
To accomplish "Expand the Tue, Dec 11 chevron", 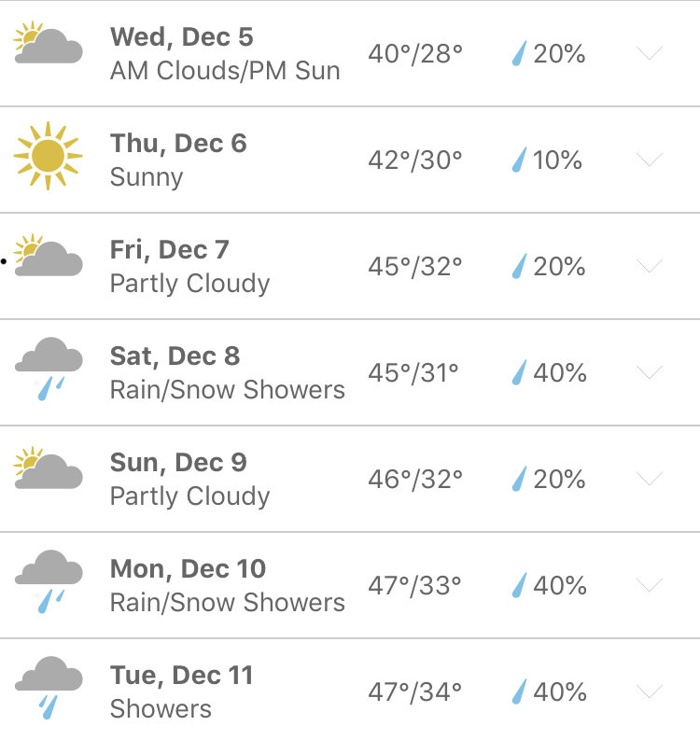I will (650, 691).
